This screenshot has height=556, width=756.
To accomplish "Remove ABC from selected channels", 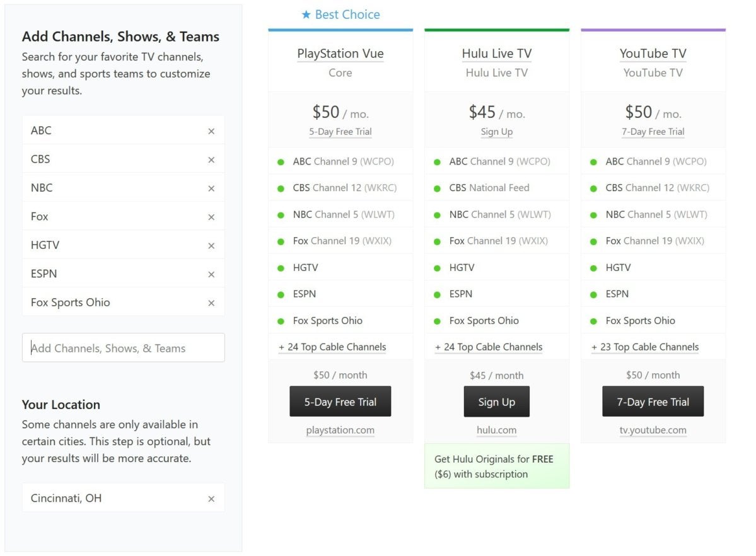I will click(211, 131).
